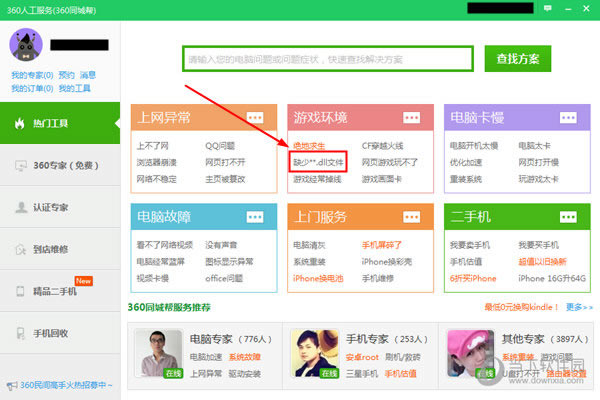Viewport: 600px width, 400px height.
Task: Expand more options in 游戏环境 card
Action: (411, 118)
